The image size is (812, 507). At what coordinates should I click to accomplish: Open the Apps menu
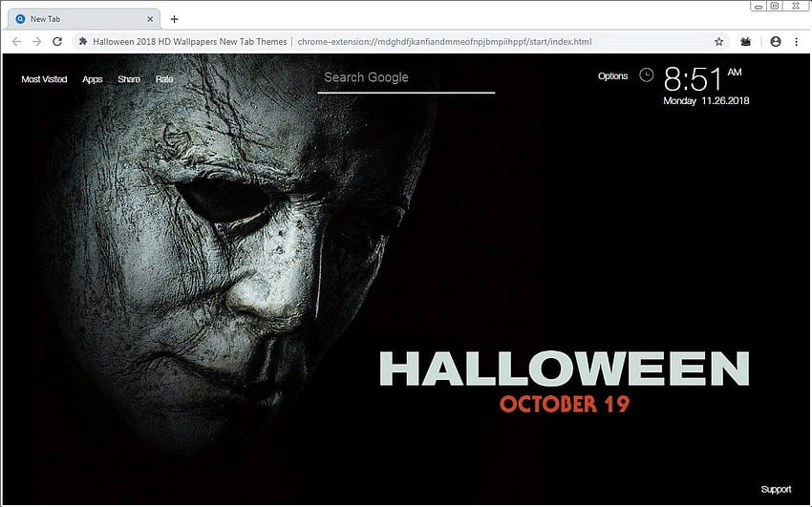point(92,79)
